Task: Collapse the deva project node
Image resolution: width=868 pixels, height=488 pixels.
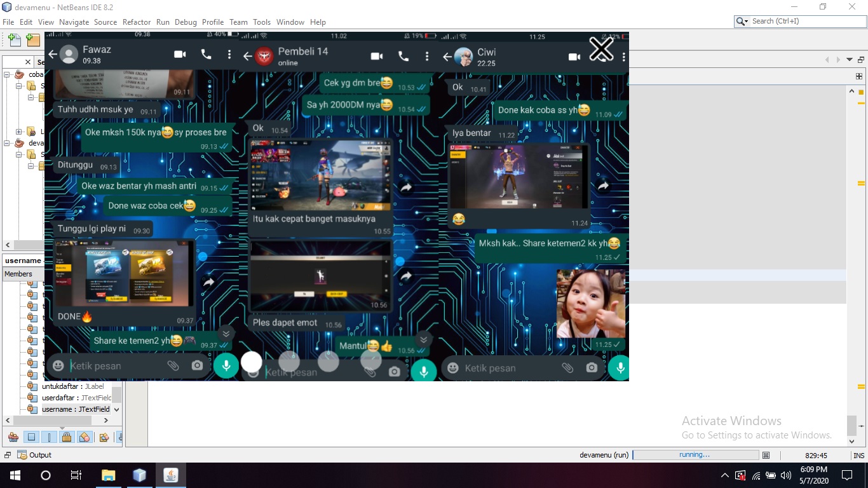Action: point(8,143)
